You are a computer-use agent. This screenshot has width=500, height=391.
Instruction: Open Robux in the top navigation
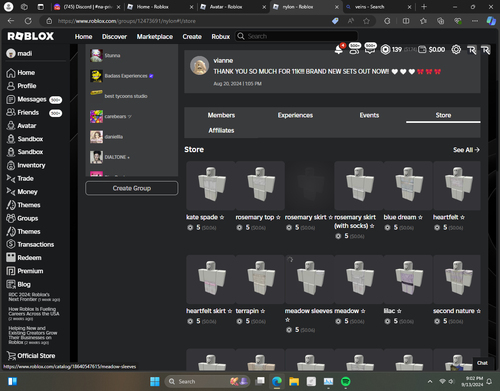click(221, 36)
